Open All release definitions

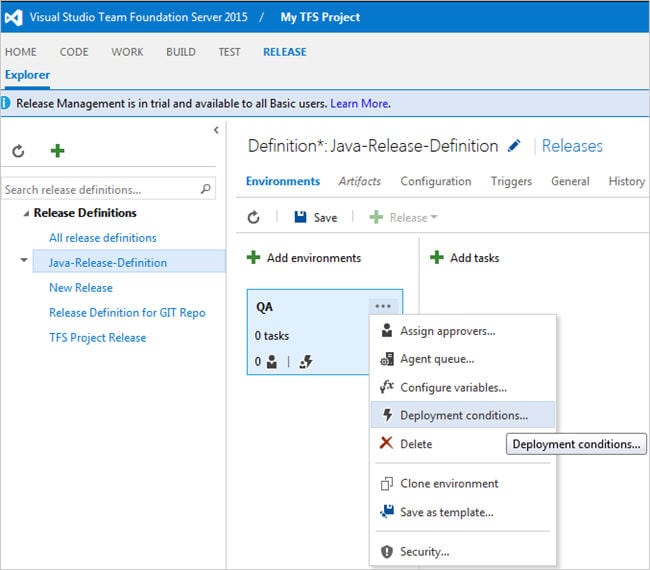click(103, 238)
